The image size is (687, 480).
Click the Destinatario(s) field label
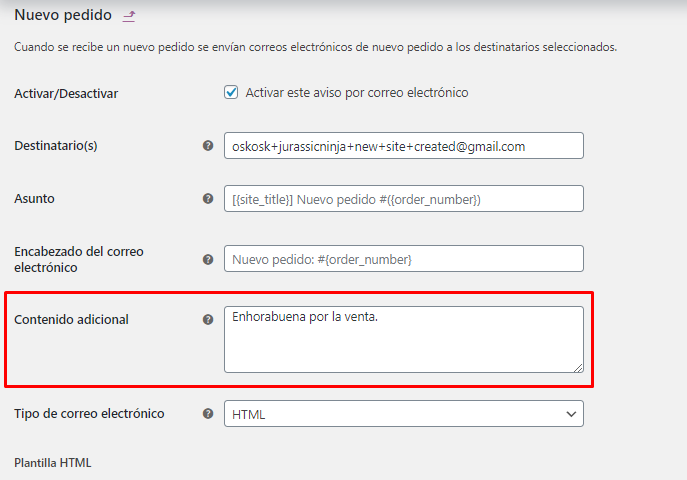tap(56, 146)
